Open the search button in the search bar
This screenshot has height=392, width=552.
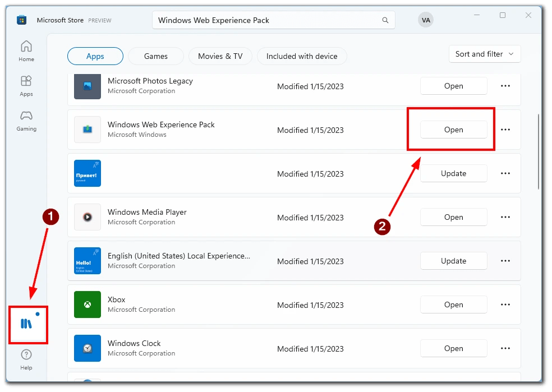385,19
